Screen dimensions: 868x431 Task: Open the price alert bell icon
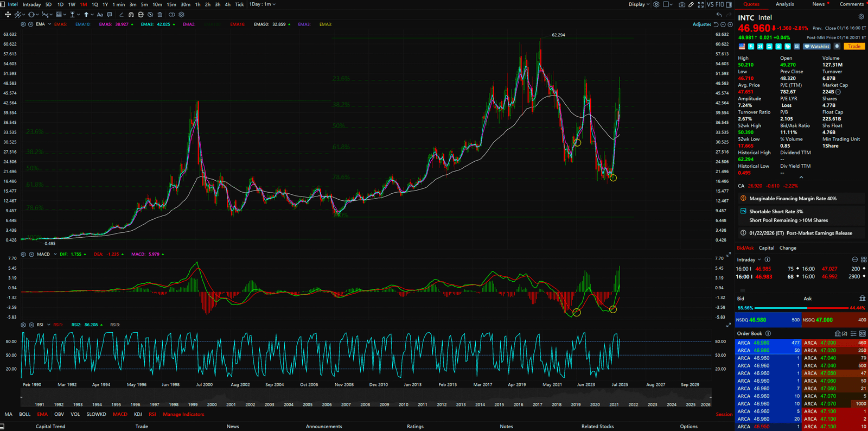(x=837, y=47)
